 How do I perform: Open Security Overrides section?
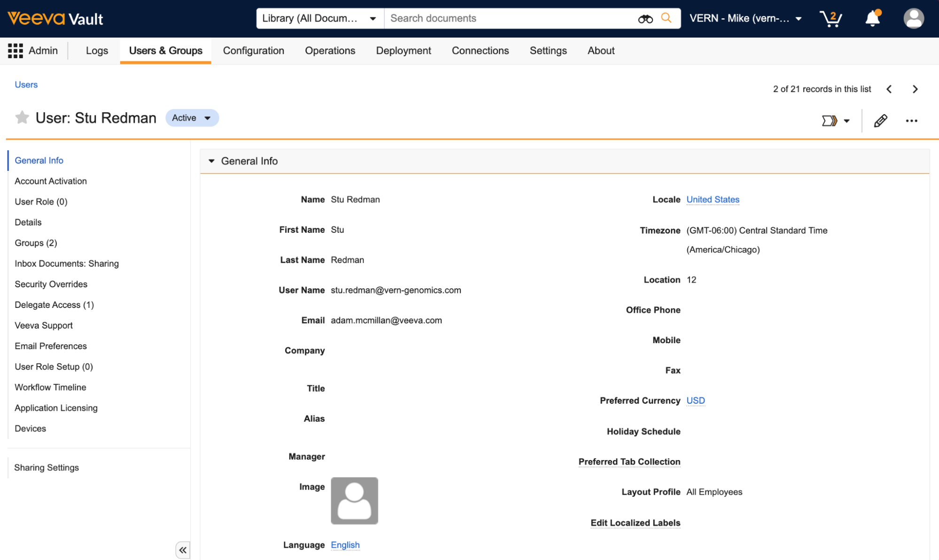tap(51, 284)
